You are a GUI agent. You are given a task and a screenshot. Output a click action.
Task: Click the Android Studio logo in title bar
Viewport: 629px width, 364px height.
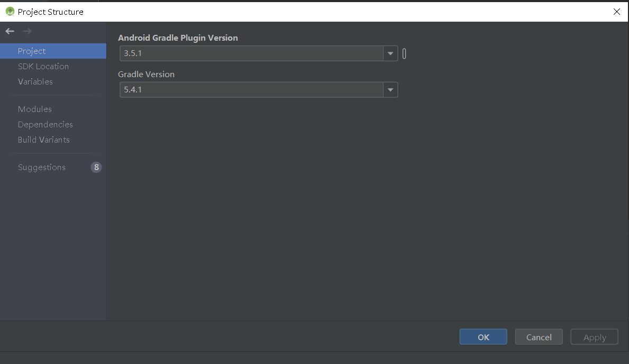pos(10,12)
